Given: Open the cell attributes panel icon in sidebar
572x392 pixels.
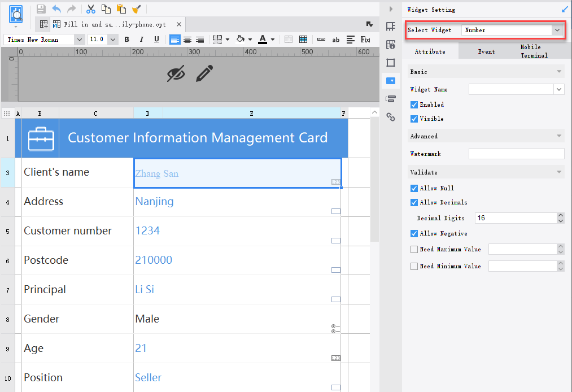Looking at the screenshot, I should 391,45.
